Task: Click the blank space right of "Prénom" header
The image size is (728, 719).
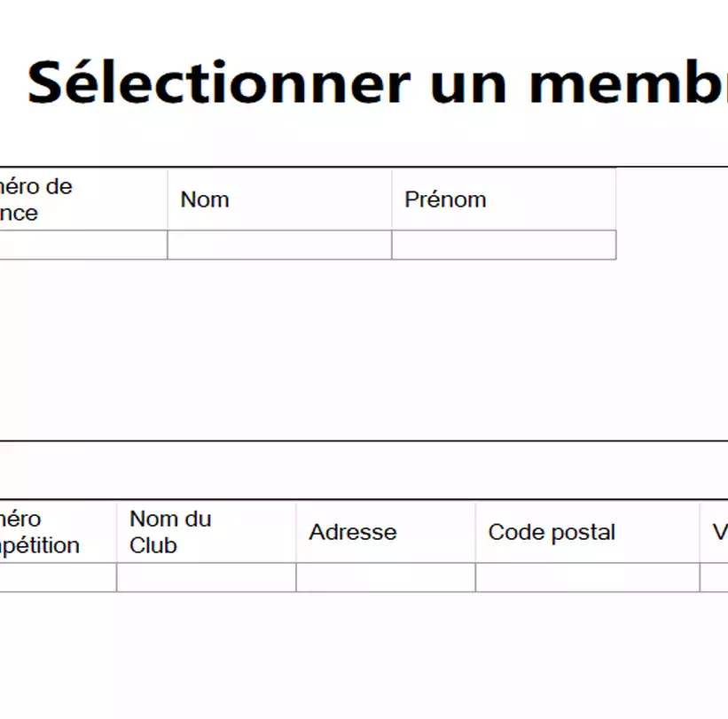Action: (x=671, y=199)
